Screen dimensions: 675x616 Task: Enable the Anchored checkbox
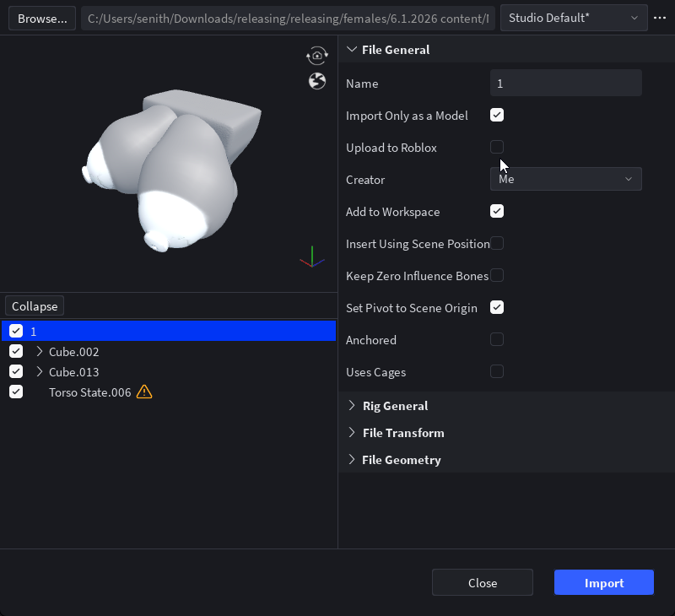497,339
